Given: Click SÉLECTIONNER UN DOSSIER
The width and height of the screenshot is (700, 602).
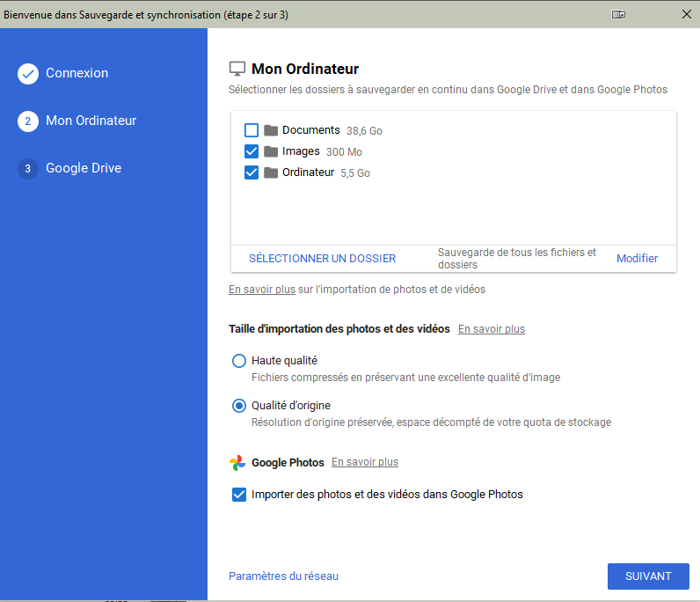Looking at the screenshot, I should [x=322, y=259].
